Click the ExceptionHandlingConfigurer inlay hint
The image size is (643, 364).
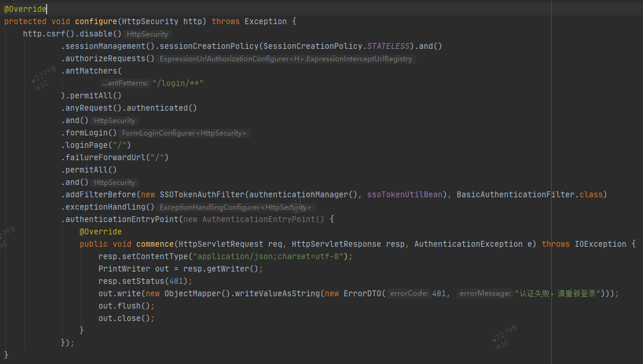235,207
